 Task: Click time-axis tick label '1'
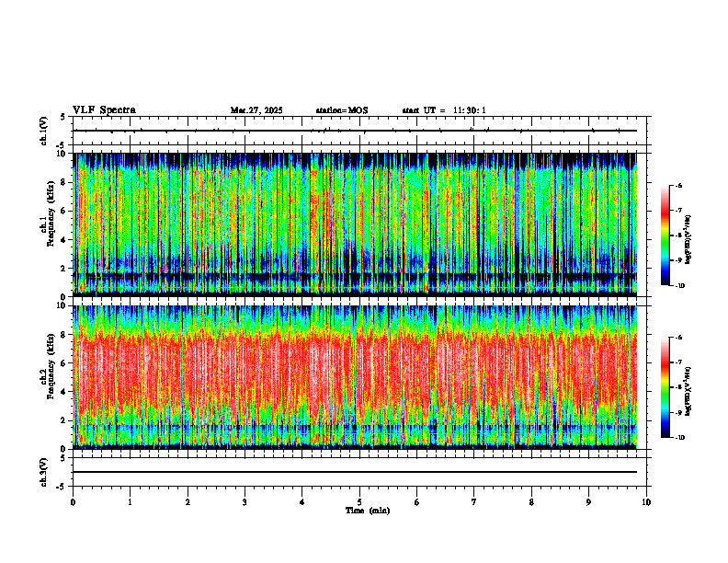130,502
